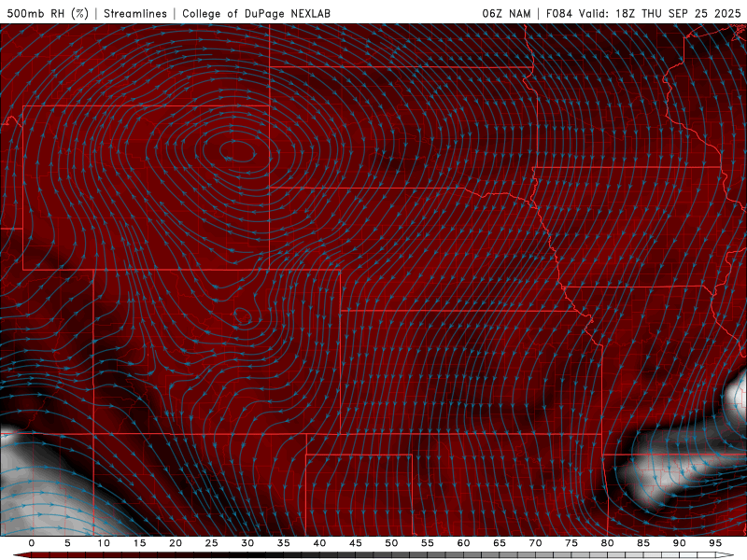
Task: Click the '75' value on the color scale
Action: click(571, 543)
